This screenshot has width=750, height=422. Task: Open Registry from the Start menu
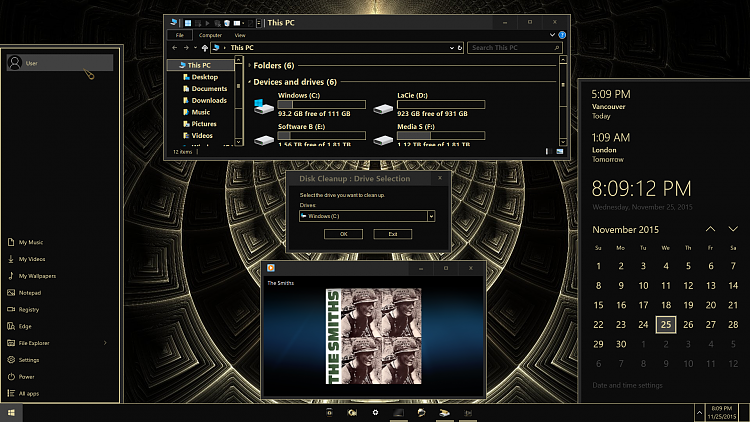coord(60,309)
